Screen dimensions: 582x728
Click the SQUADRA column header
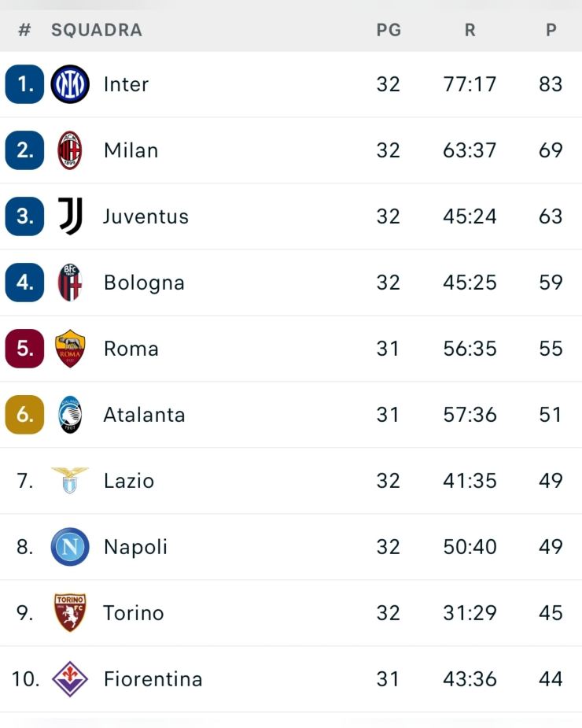(x=96, y=30)
